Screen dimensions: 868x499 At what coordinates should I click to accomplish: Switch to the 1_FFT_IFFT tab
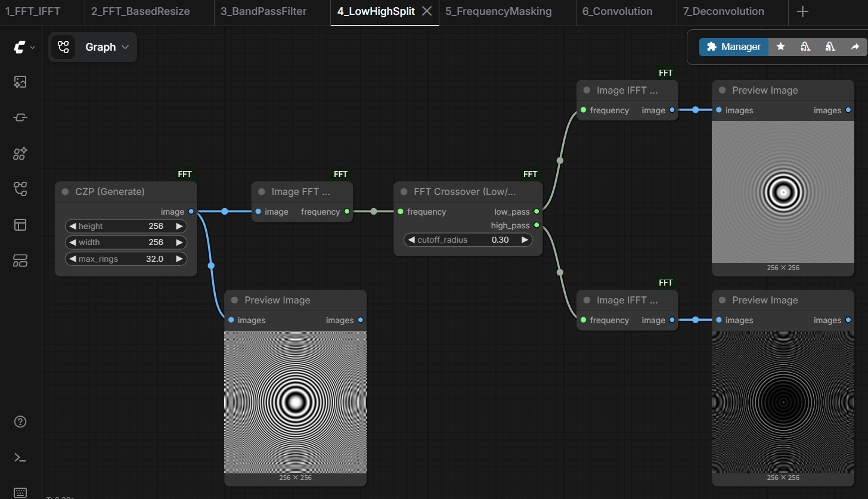pyautogui.click(x=34, y=11)
